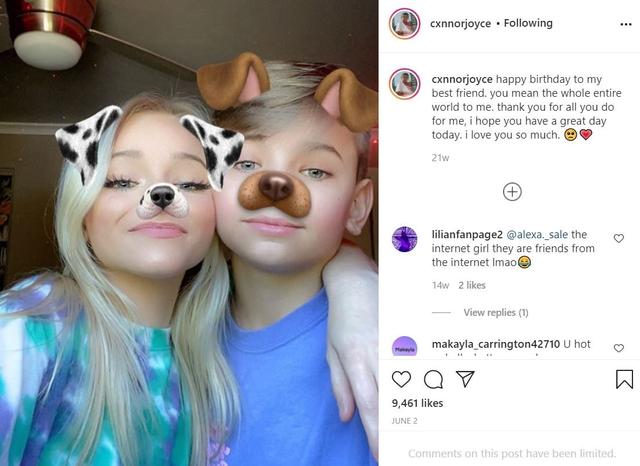
Task: Save post with bookmark icon
Action: [624, 379]
